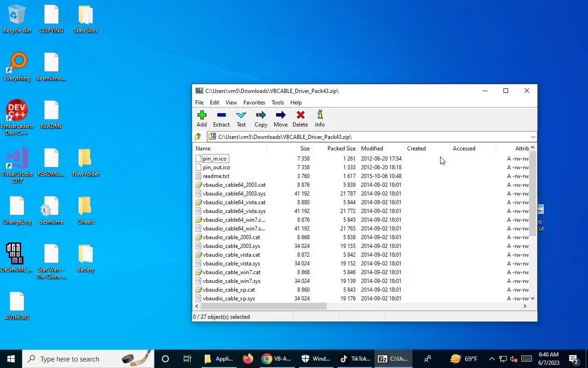Open the Recycle Bin desktop icon
Viewport: 588px width, 368px height.
click(17, 20)
